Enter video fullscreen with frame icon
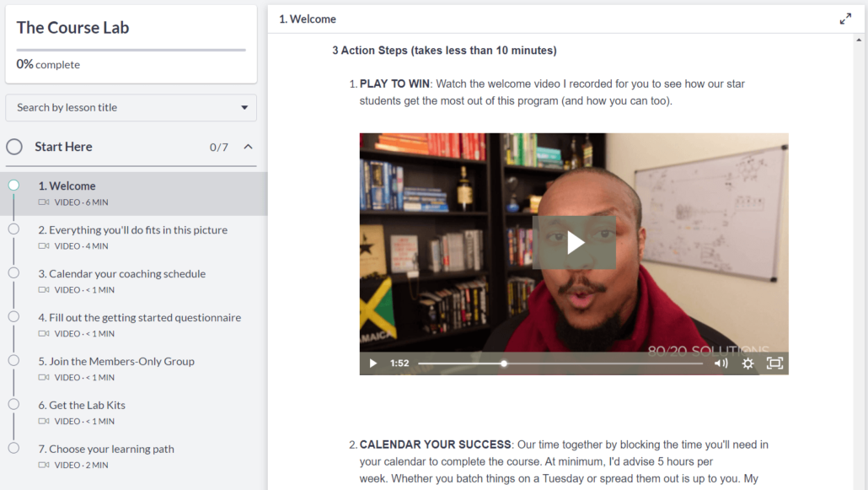Screen dimensions: 868x490 774,363
